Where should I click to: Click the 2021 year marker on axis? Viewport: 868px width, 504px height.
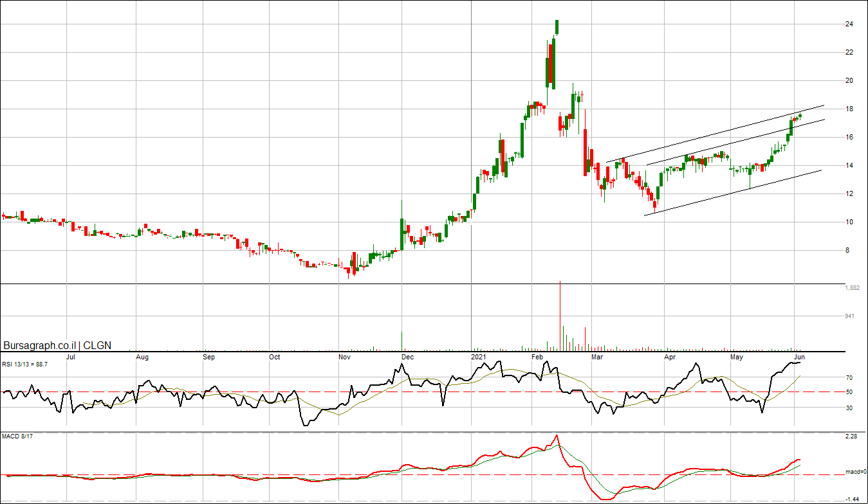point(478,357)
